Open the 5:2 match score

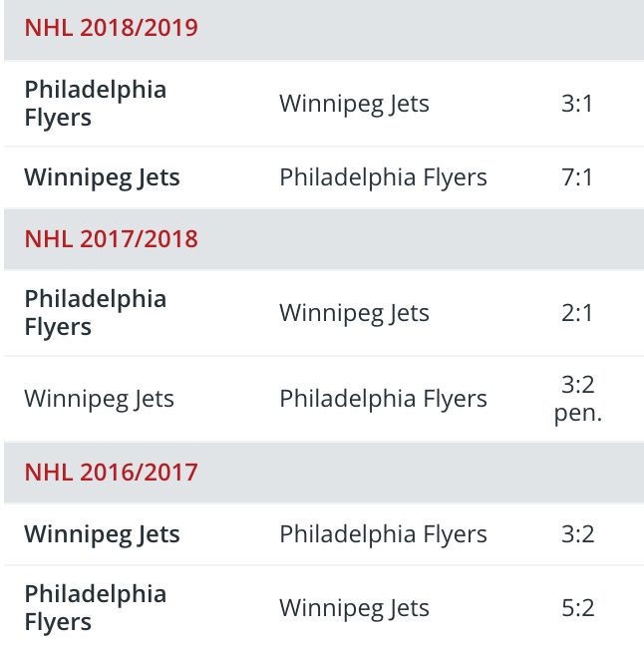[x=577, y=608]
